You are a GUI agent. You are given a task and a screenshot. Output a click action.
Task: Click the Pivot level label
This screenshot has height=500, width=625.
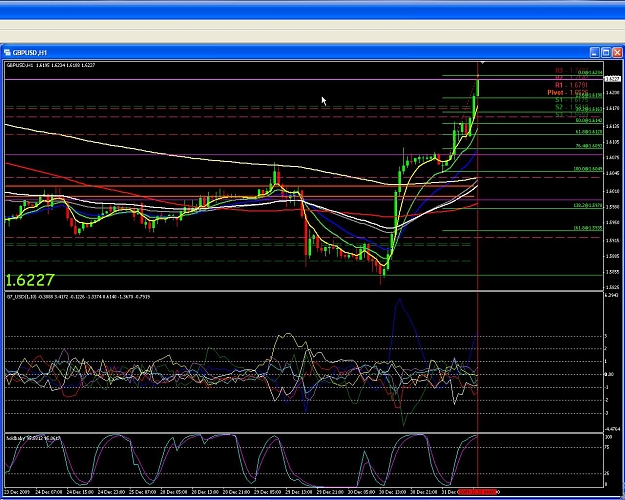click(x=568, y=93)
